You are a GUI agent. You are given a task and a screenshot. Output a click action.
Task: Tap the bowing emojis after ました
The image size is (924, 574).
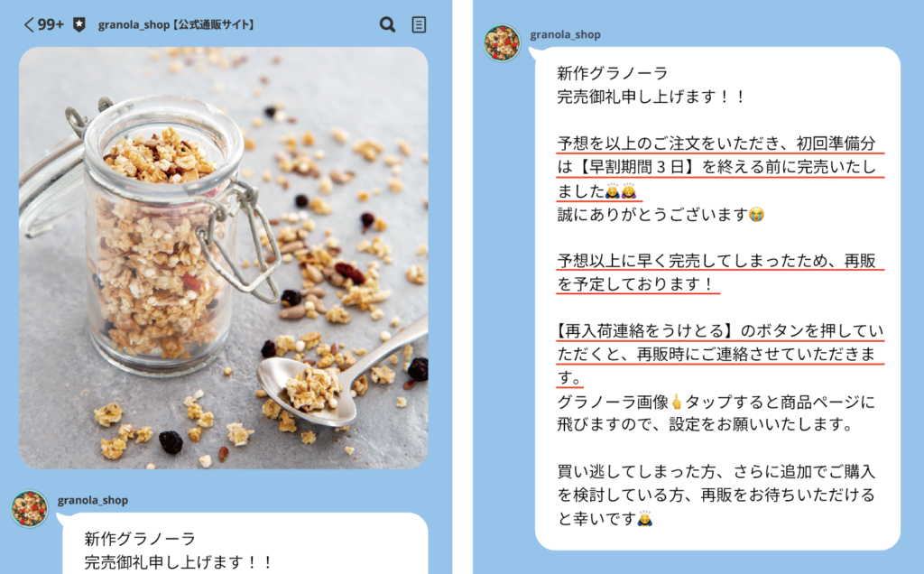[x=621, y=191]
